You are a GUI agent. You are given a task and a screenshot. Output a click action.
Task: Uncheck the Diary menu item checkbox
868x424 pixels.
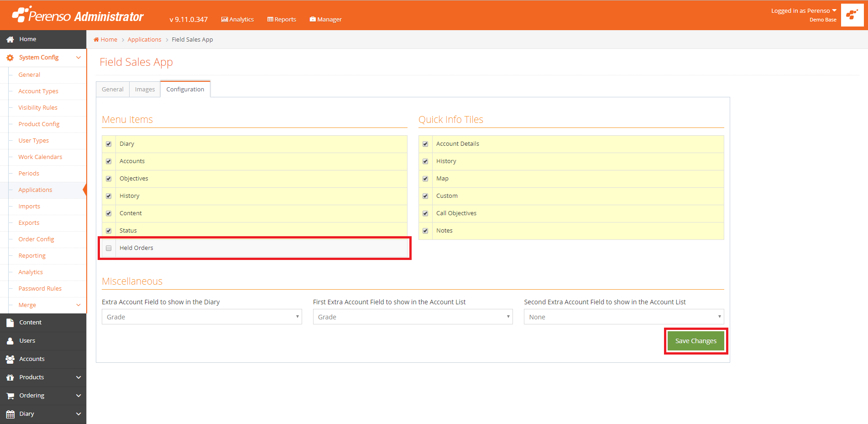[109, 144]
